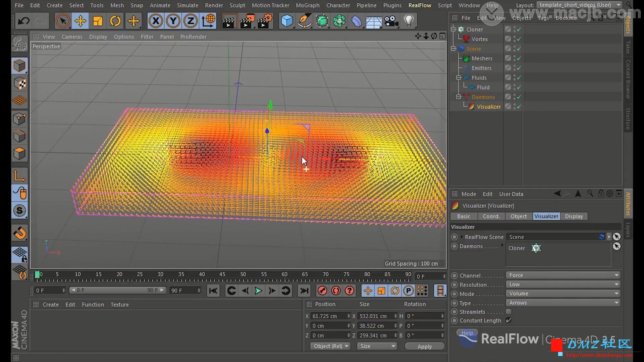Open the Resolution dropdown showing Low

563,284
